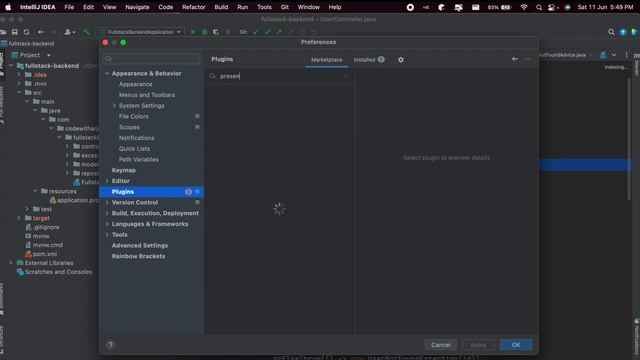
Task: Click the Git commit checkmark icon
Action: click(267, 32)
